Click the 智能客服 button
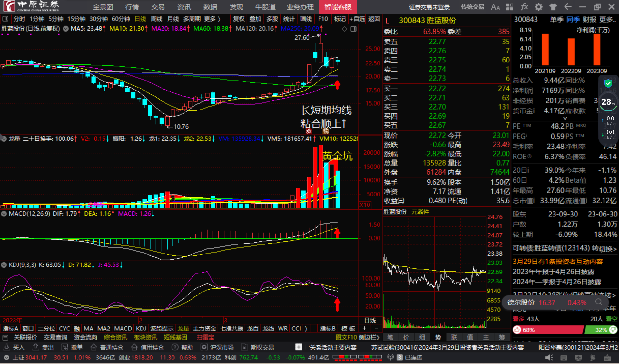 tap(338, 7)
